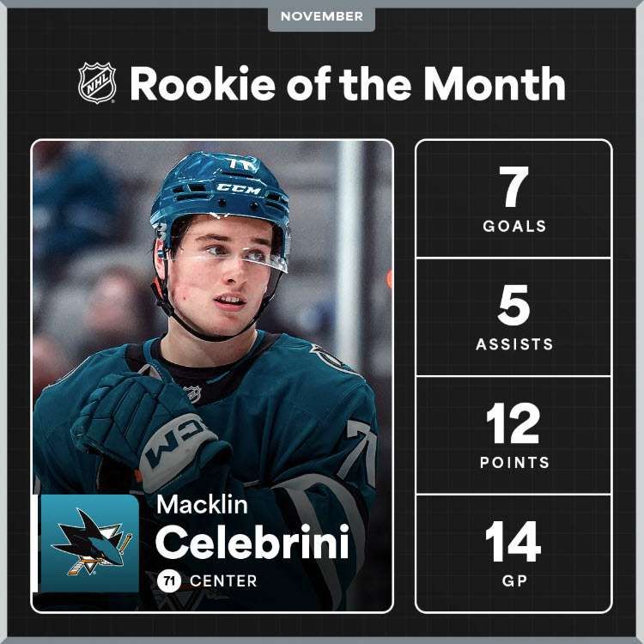Click the CCM logo on the helmet
The width and height of the screenshot is (644, 644).
click(x=239, y=189)
